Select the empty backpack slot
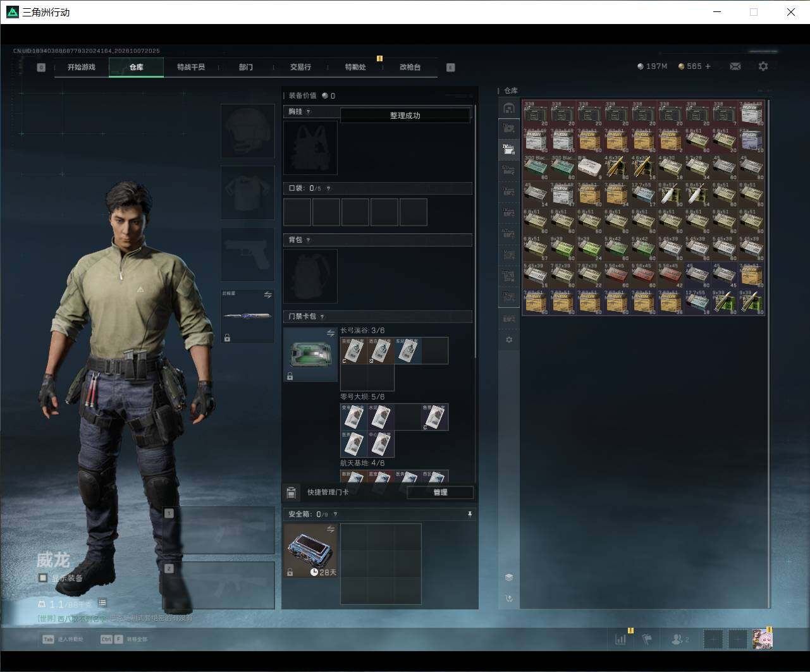The height and width of the screenshot is (672, 810). 310,276
